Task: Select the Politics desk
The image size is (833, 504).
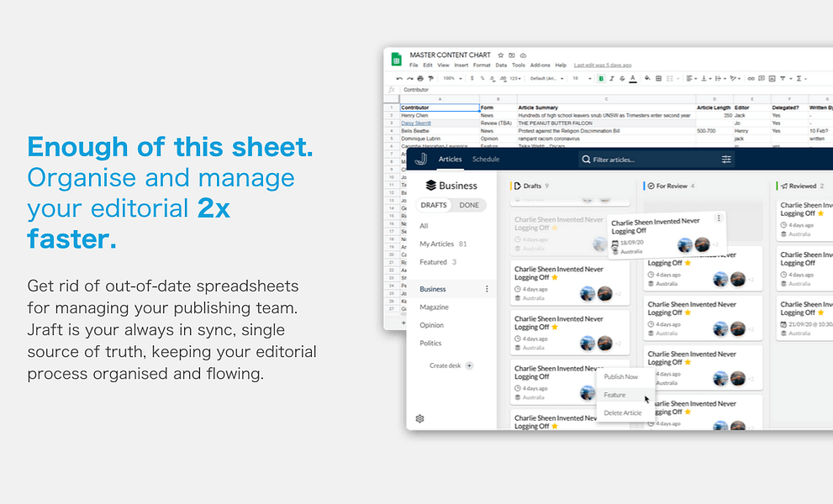Action: tap(430, 343)
